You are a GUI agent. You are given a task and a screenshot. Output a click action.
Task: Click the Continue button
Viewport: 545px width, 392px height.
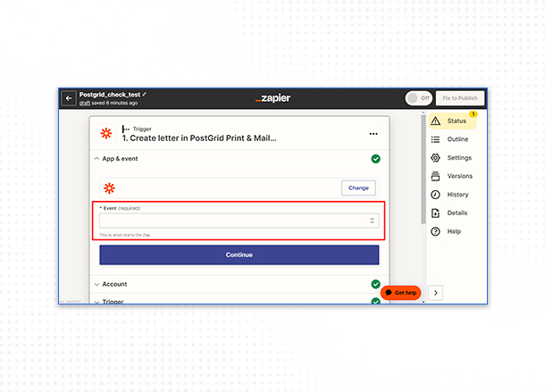[239, 254]
